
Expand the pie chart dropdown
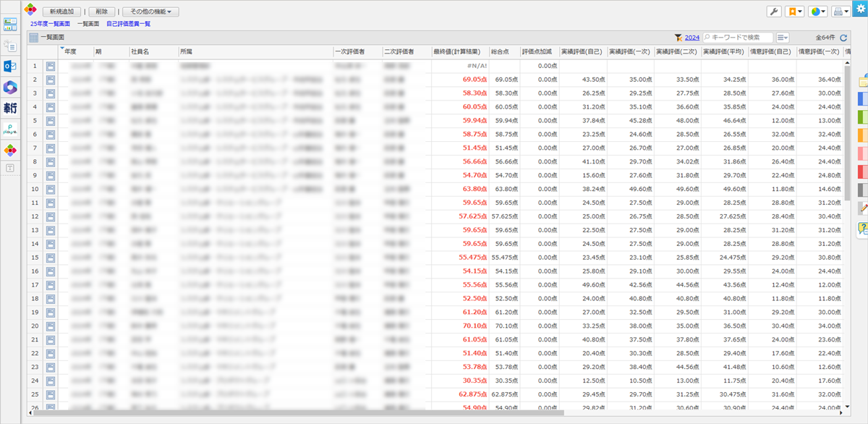818,12
